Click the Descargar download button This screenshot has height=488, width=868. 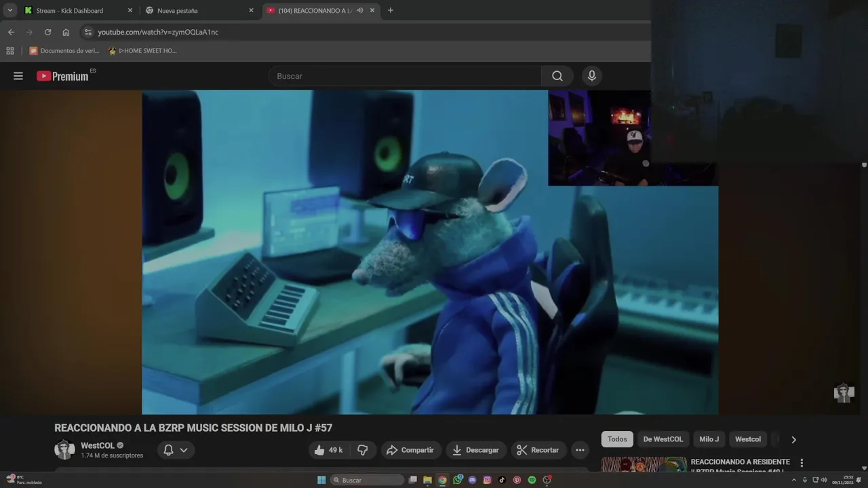tap(476, 450)
